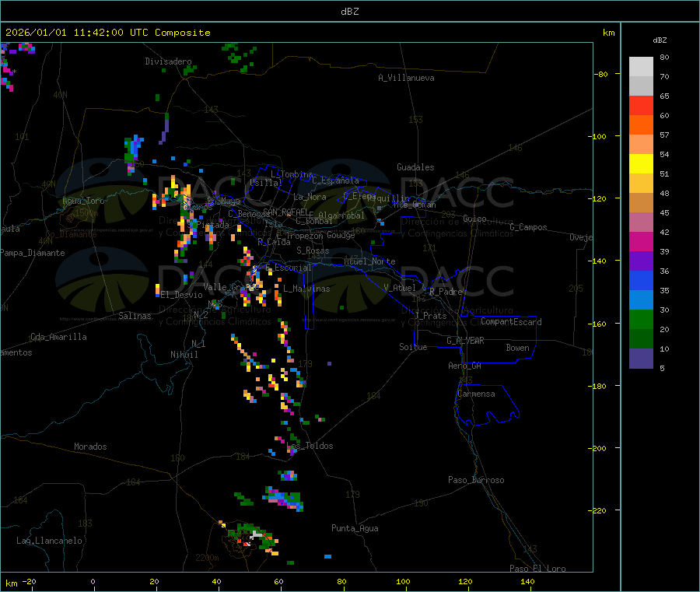Click the Bowen label
Screen dimensions: 700x592
pyautogui.click(x=517, y=347)
